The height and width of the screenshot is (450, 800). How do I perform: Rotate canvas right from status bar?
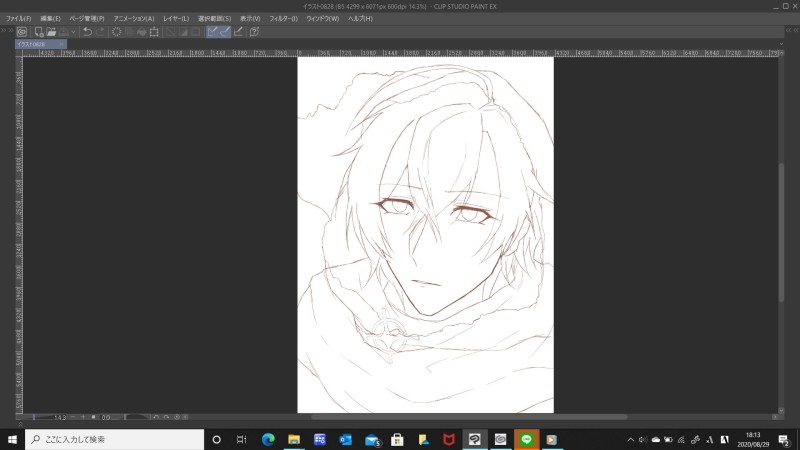[166, 417]
